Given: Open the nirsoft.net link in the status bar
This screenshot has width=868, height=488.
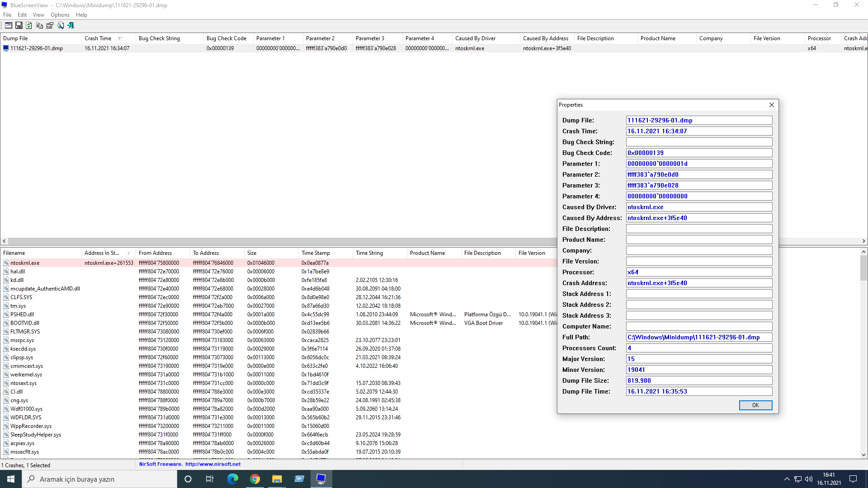Looking at the screenshot, I should [x=212, y=464].
